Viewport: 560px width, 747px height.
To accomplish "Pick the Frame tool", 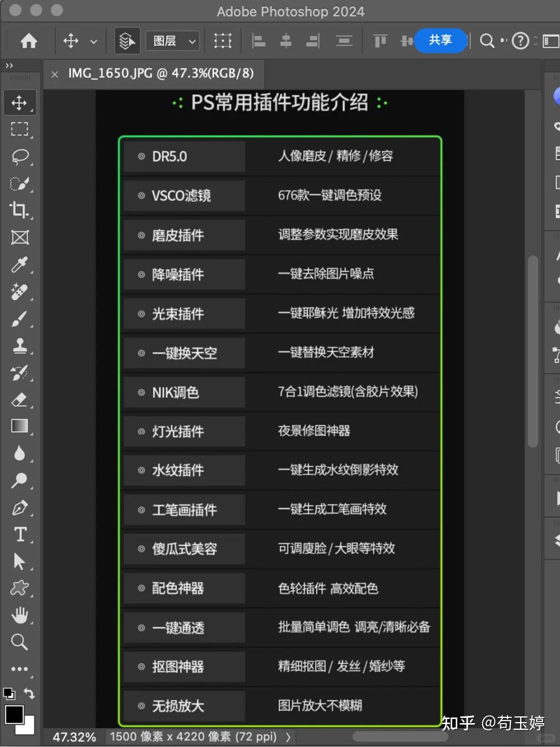I will (20, 238).
